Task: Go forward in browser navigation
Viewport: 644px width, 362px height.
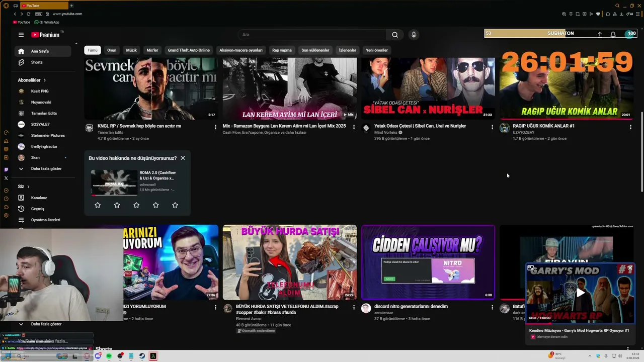Action: pyautogui.click(x=22, y=14)
